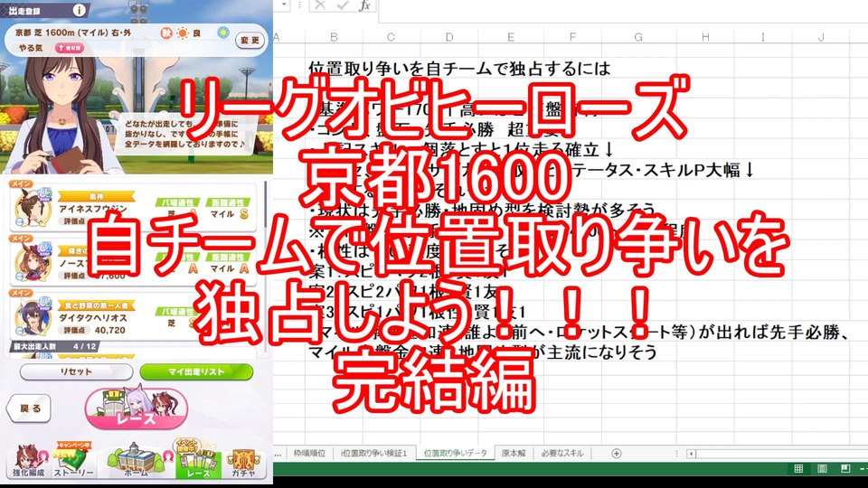The height and width of the screenshot is (488, 868).
Task: Go back with 戻る button
Action: (29, 408)
